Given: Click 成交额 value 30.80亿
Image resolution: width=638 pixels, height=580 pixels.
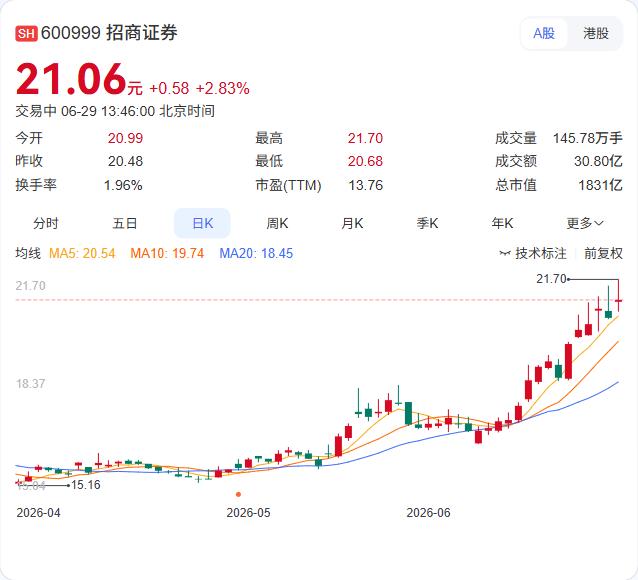Looking at the screenshot, I should 598,162.
